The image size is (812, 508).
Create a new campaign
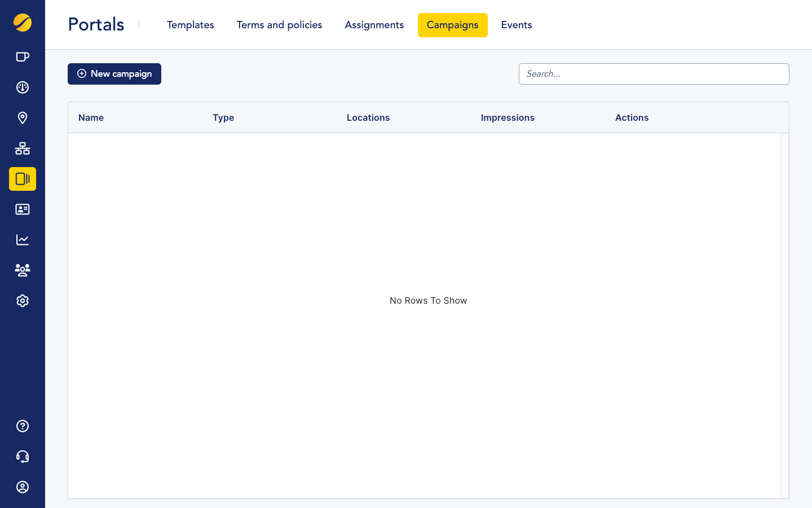[114, 74]
